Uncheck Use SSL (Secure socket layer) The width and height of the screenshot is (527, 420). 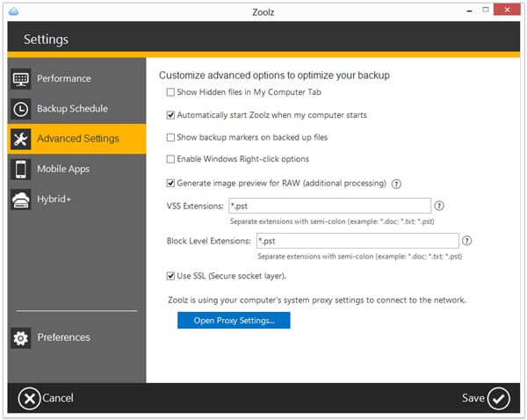click(x=170, y=276)
